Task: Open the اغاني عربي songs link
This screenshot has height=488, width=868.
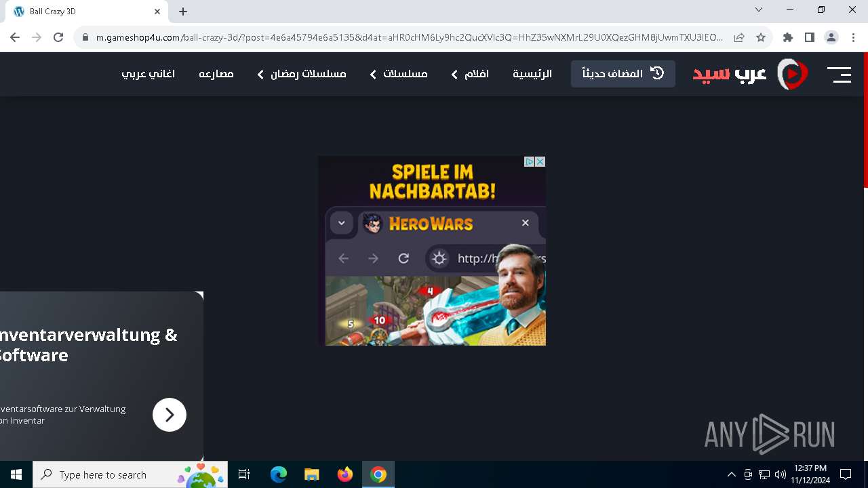Action: tap(149, 74)
